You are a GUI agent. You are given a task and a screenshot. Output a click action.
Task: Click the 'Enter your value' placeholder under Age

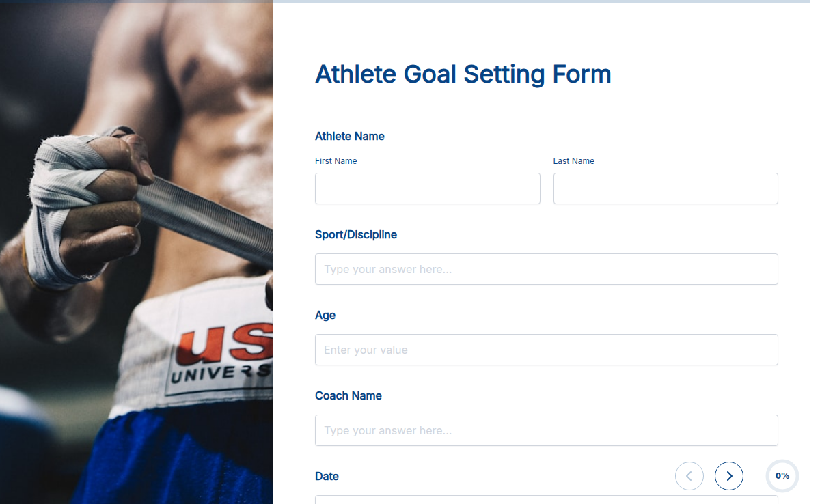tap(366, 350)
